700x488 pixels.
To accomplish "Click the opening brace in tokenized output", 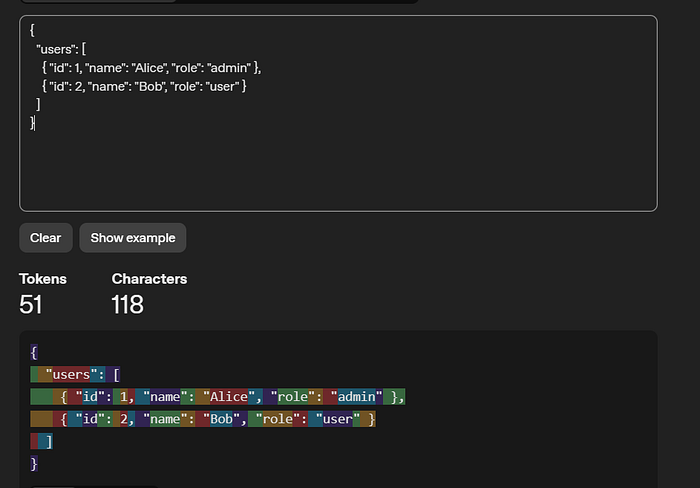I will (35, 353).
